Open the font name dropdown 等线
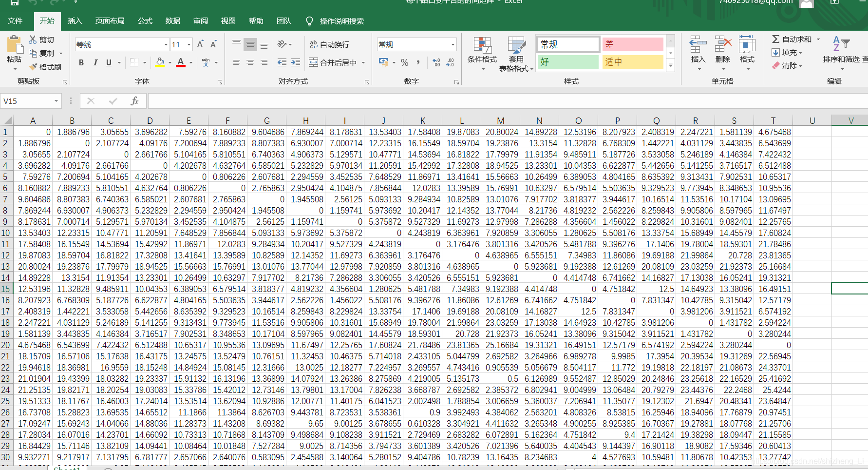This screenshot has width=868, height=470. pyautogui.click(x=166, y=44)
